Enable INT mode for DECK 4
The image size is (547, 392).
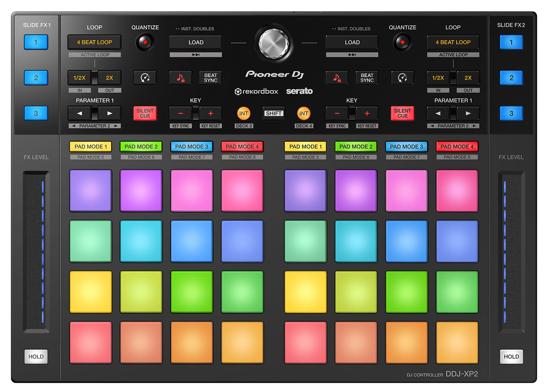(304, 113)
